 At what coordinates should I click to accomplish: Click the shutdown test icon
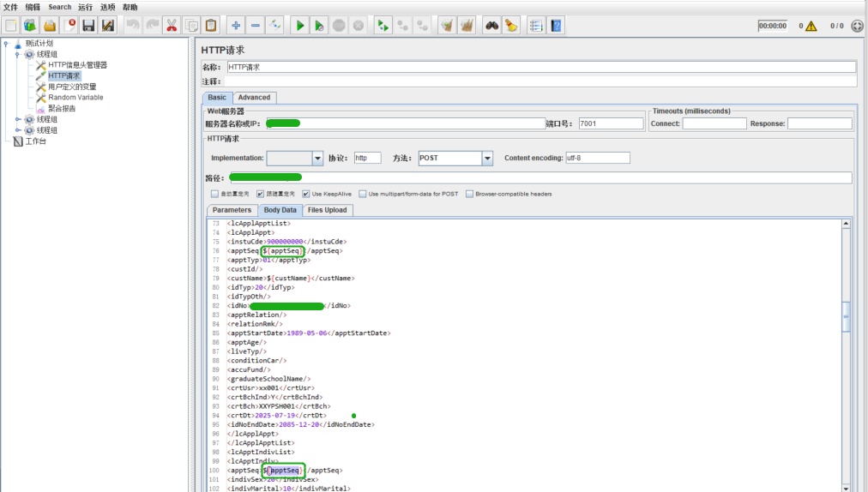pos(359,26)
